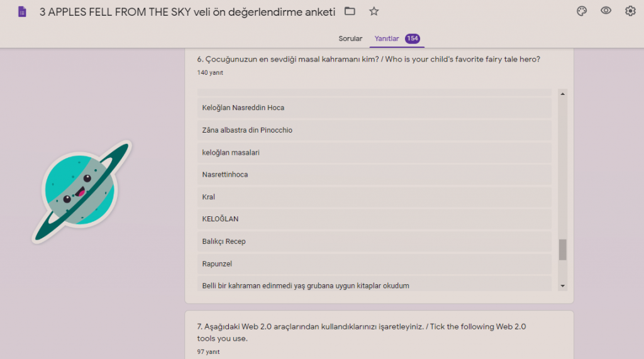644x359 pixels.
Task: Click the 154 responses count badge
Action: point(413,38)
